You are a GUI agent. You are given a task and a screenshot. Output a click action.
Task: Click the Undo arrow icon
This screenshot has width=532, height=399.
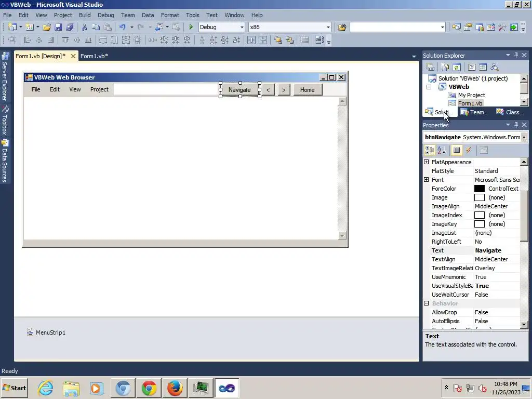point(122,27)
